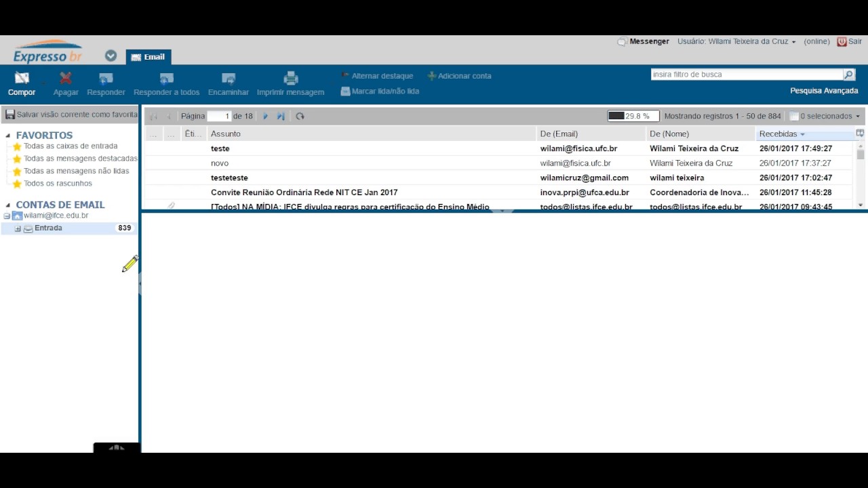868x488 pixels.
Task: Sort by the Assunto column header
Action: pos(372,134)
